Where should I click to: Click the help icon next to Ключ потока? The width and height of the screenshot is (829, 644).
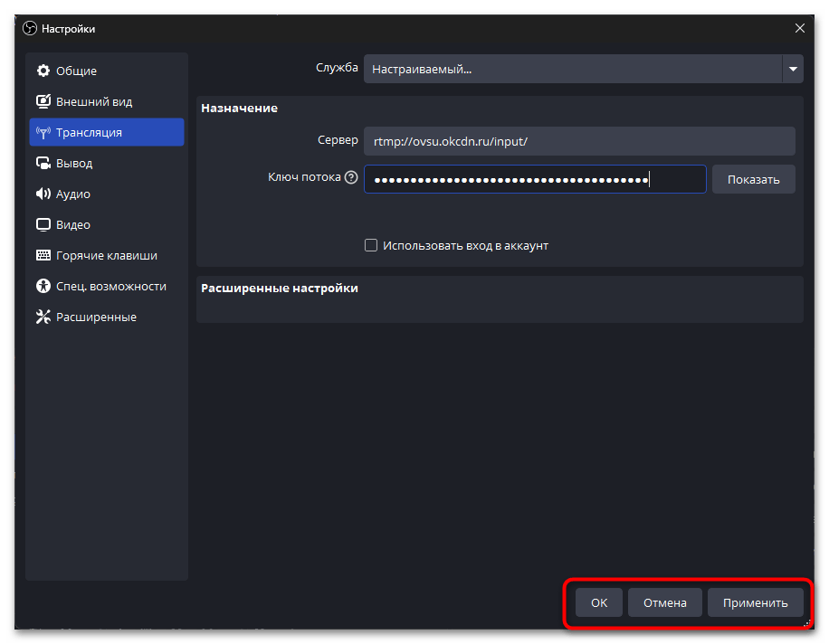[351, 178]
